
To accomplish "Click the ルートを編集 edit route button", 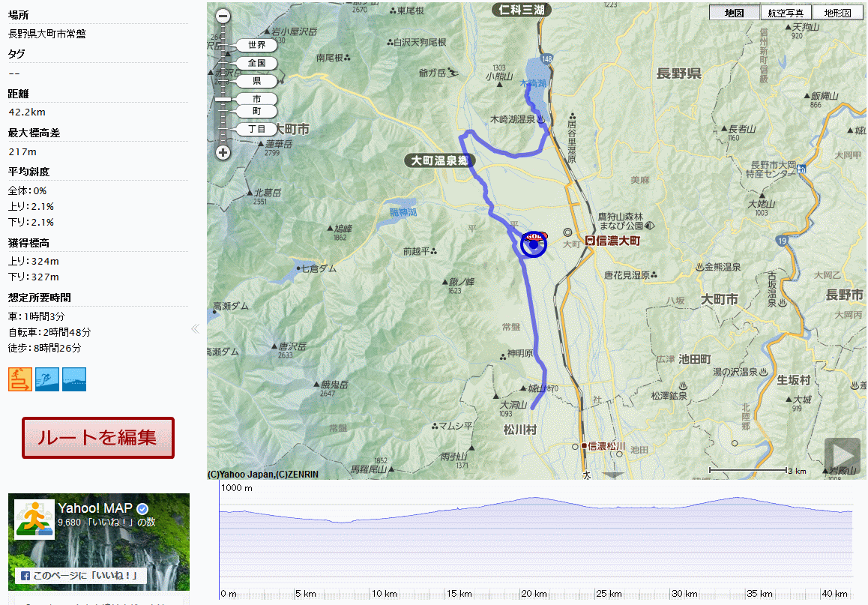I will (98, 438).
